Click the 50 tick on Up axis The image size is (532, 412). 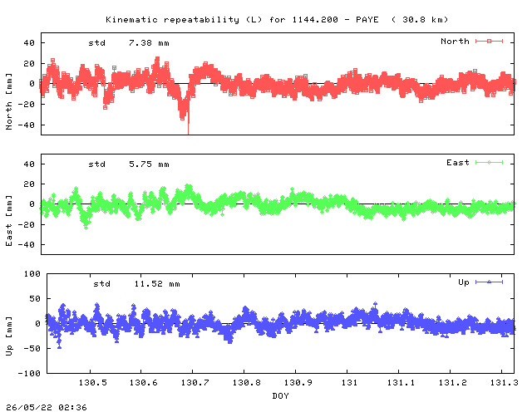point(35,299)
